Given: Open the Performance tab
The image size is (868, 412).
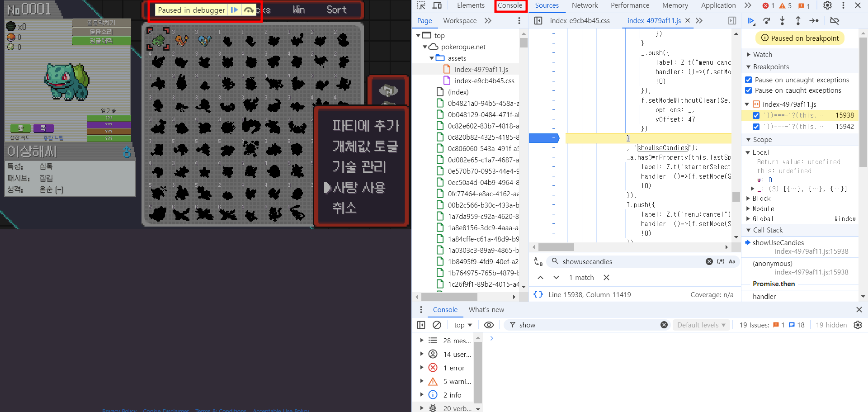Looking at the screenshot, I should [630, 5].
